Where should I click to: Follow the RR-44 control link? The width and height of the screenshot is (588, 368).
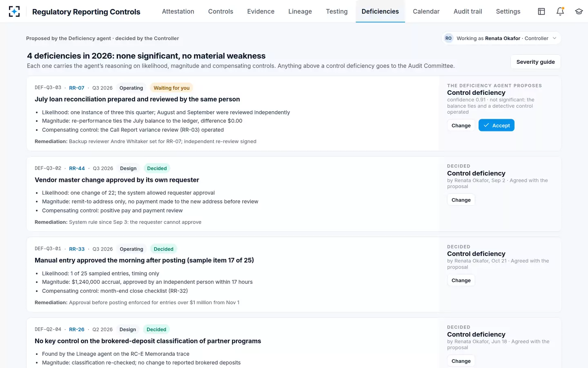coord(77,168)
